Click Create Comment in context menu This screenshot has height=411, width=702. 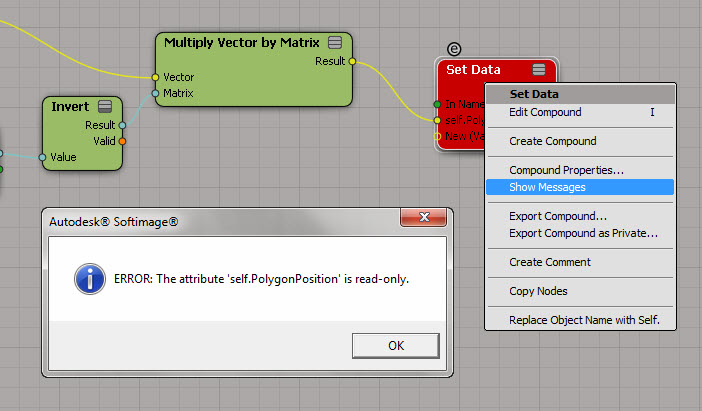point(549,262)
